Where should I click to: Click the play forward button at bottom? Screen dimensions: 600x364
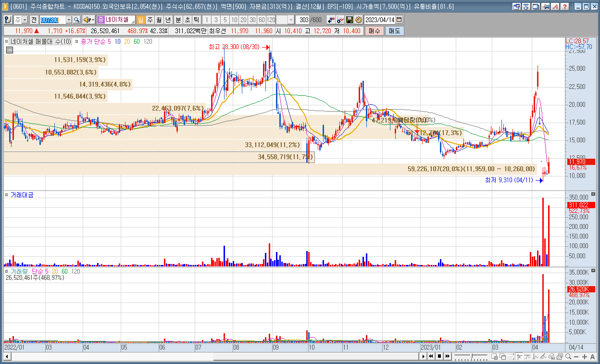coord(424,356)
